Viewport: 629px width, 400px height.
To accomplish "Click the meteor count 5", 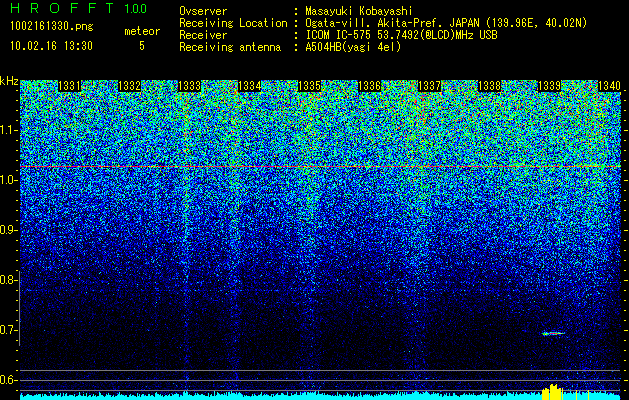I will pos(142,46).
